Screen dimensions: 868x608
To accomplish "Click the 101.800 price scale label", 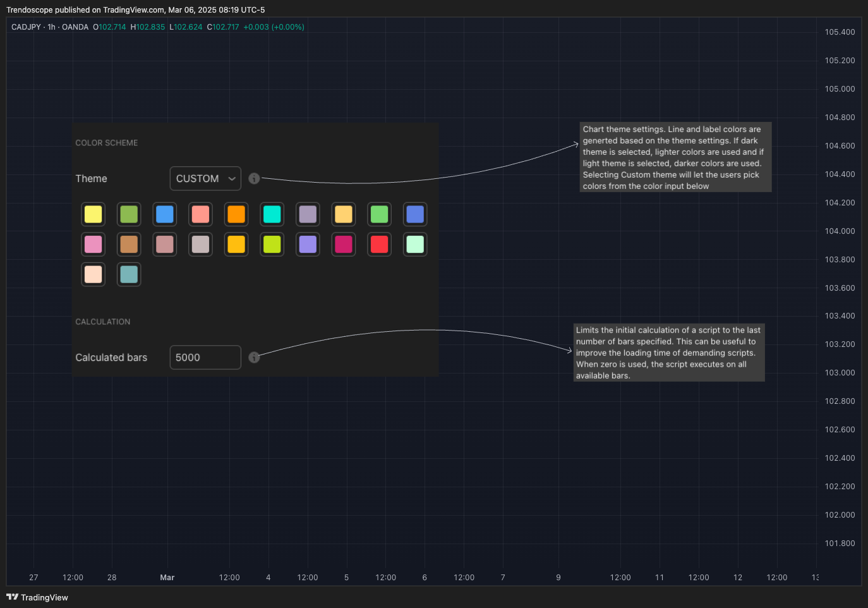I will click(840, 544).
